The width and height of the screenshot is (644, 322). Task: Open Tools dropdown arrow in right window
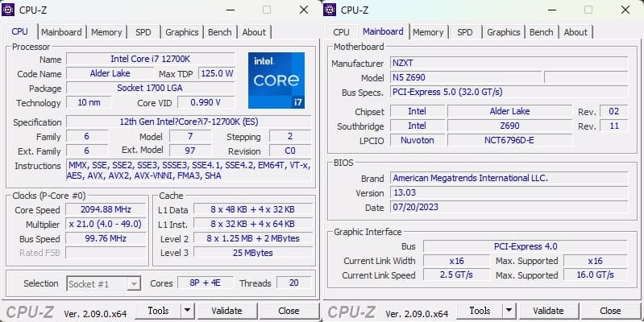click(x=509, y=311)
